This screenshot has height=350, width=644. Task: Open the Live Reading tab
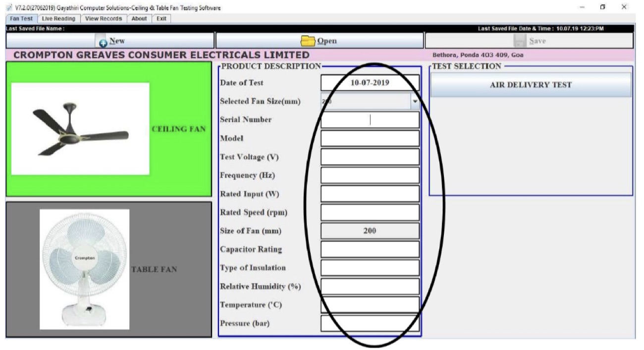[58, 18]
